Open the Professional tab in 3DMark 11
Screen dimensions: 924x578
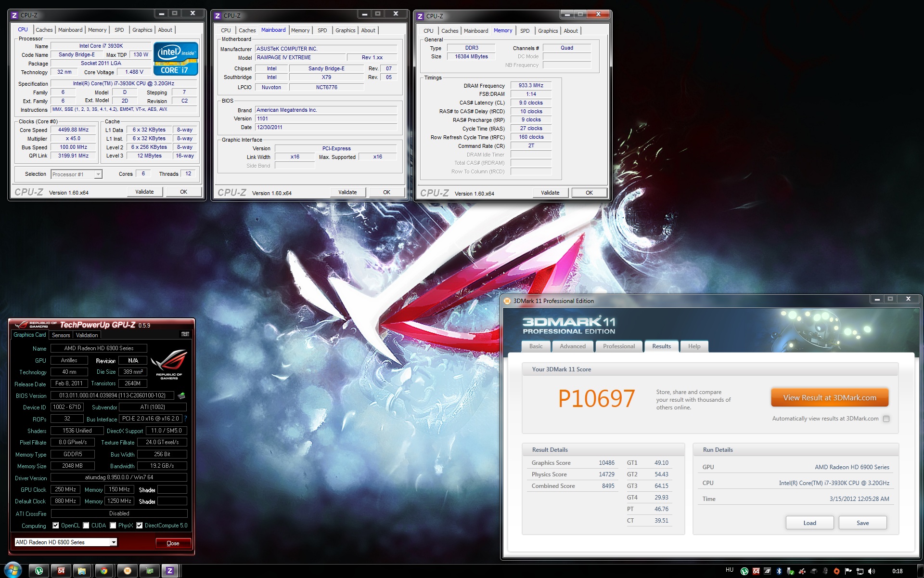point(619,346)
